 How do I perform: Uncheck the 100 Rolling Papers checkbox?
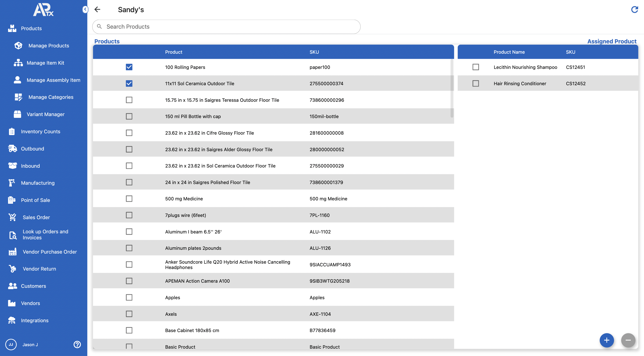coord(129,67)
